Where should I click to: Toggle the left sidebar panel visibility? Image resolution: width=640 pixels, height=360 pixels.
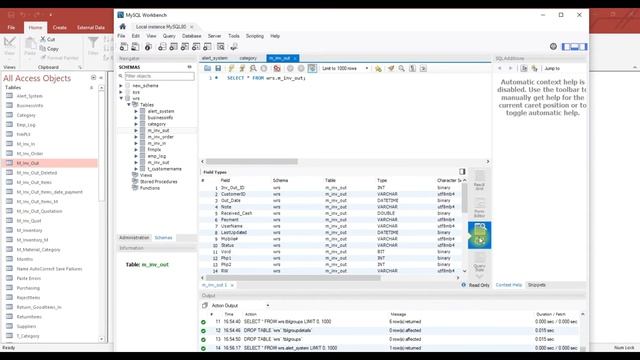click(566, 47)
